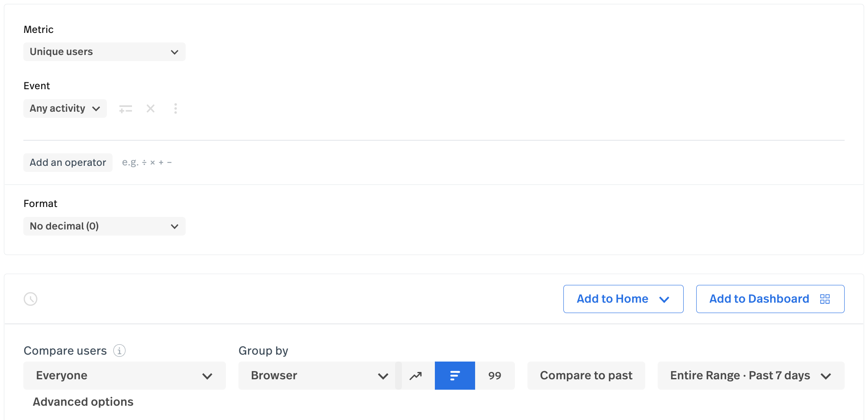Click the grid icon in Add to Dashboard
Viewport: 868px width, 420px height.
(x=825, y=299)
